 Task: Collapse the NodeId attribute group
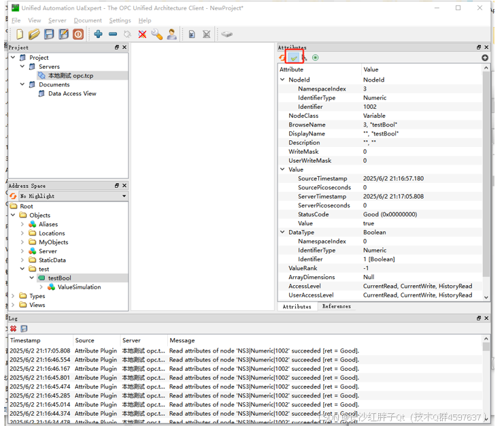point(283,80)
